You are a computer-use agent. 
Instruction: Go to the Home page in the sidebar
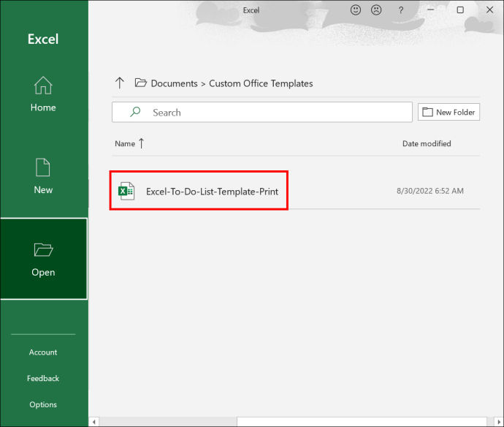click(x=43, y=94)
